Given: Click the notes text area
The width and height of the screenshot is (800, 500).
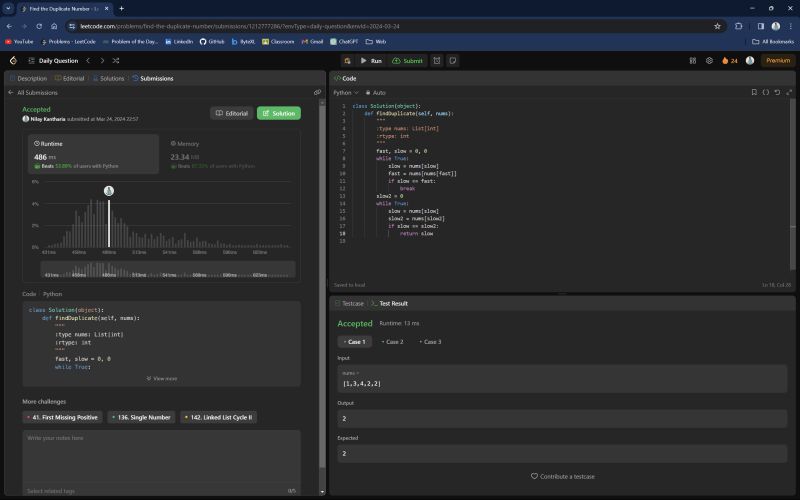Looking at the screenshot, I should click(161, 455).
